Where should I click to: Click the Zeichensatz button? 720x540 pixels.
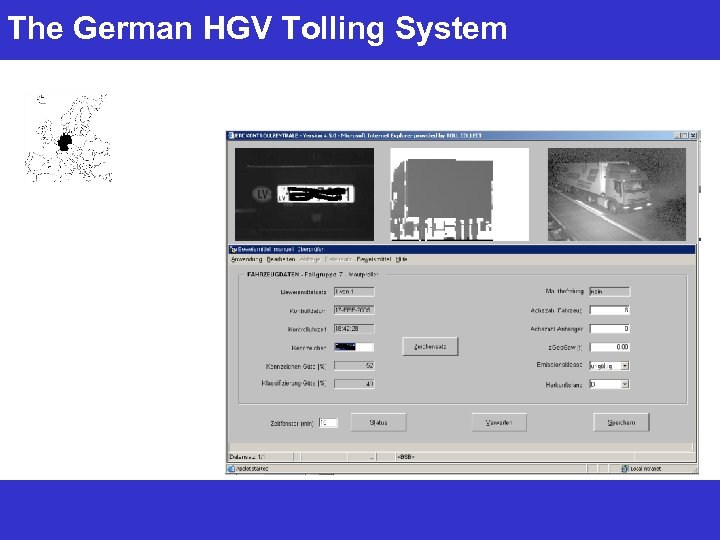[430, 347]
